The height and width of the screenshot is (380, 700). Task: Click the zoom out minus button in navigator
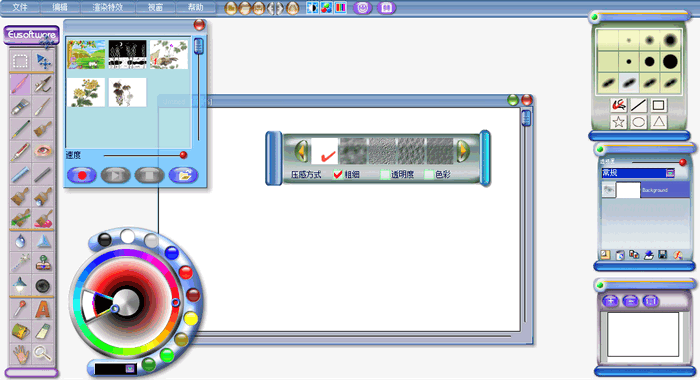[630, 301]
